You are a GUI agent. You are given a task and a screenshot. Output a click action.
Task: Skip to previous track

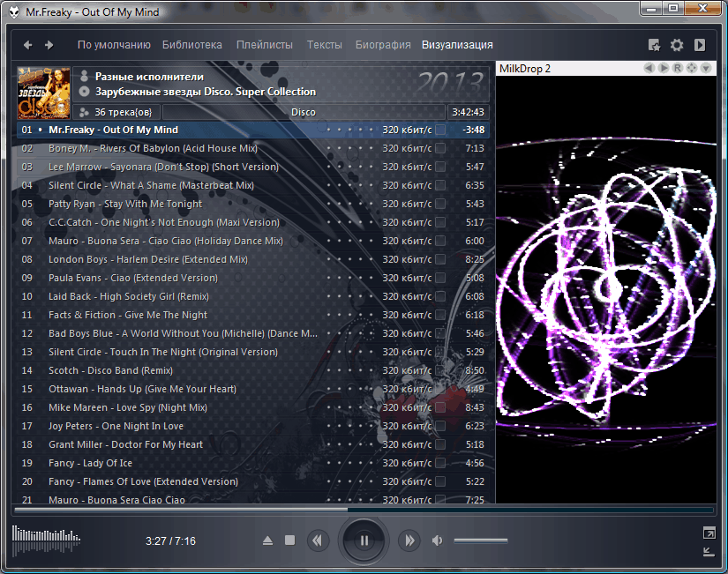(x=318, y=540)
